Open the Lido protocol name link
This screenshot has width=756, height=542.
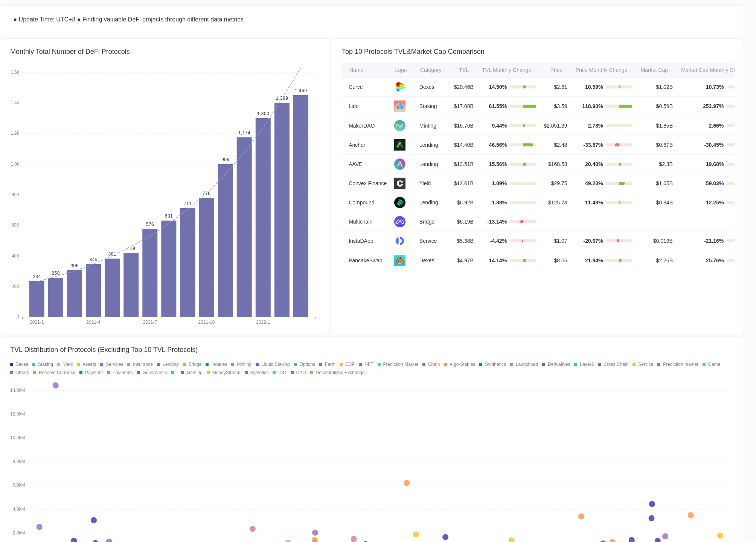point(354,106)
